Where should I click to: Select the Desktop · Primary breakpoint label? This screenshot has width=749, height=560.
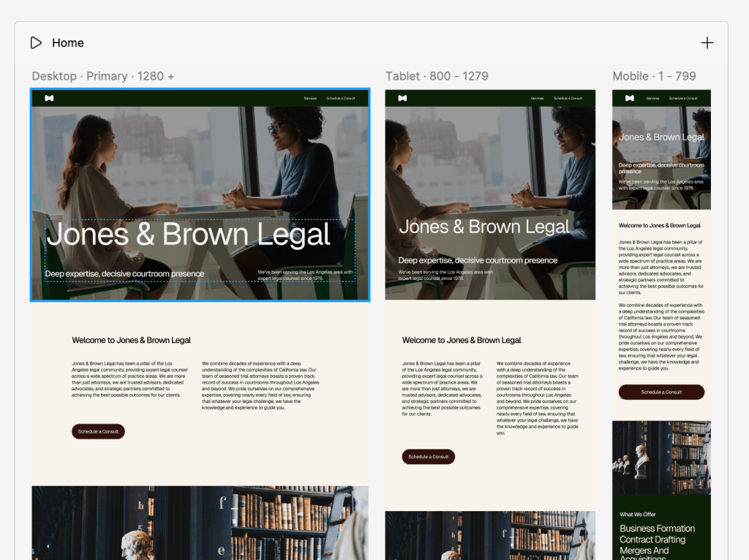tap(103, 76)
